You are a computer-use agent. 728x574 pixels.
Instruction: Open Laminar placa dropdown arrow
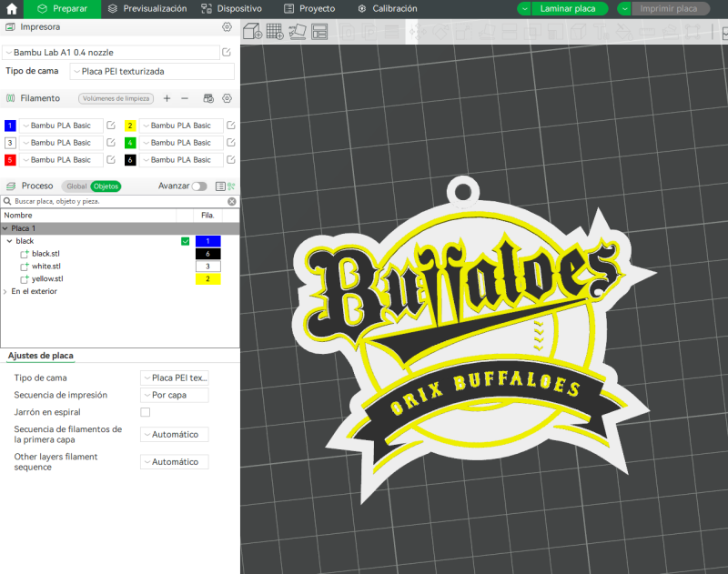pos(524,9)
